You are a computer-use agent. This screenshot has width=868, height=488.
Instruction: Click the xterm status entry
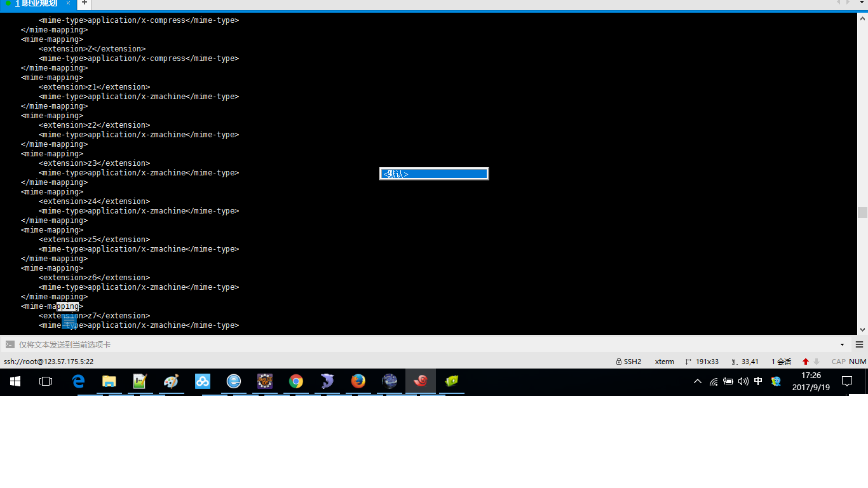coord(665,362)
